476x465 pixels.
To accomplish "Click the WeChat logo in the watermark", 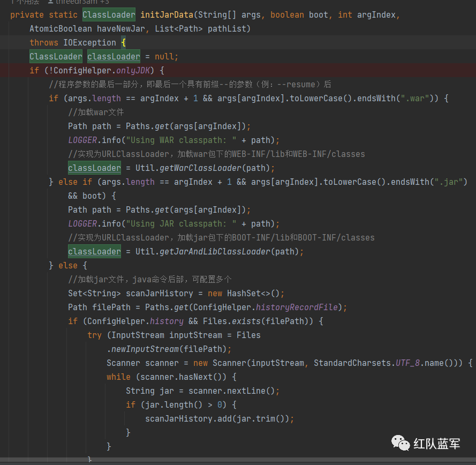I will coord(401,442).
